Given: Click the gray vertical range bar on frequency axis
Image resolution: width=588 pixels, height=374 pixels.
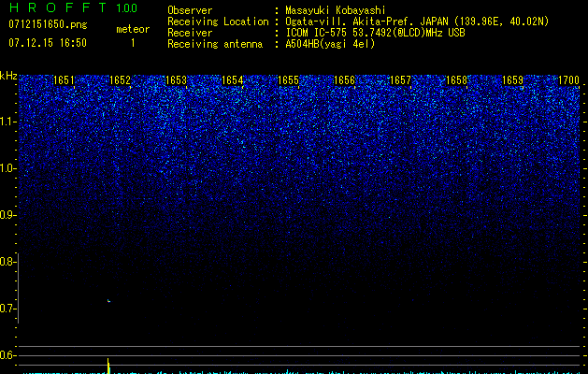Looking at the screenshot, I should click(18, 288).
